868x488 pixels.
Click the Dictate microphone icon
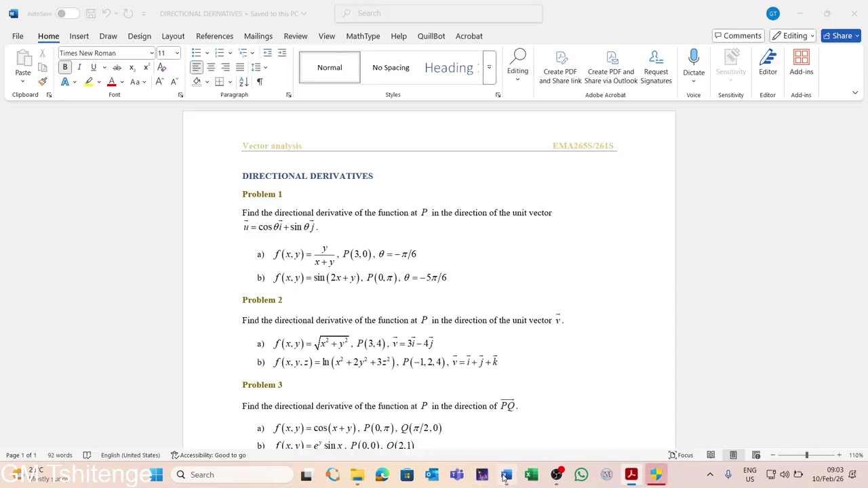[x=694, y=58]
